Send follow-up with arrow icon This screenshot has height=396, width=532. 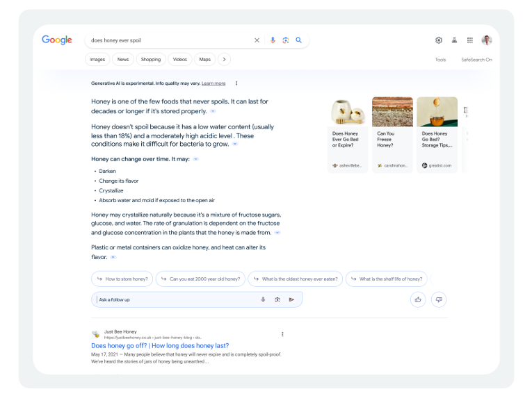(x=291, y=299)
